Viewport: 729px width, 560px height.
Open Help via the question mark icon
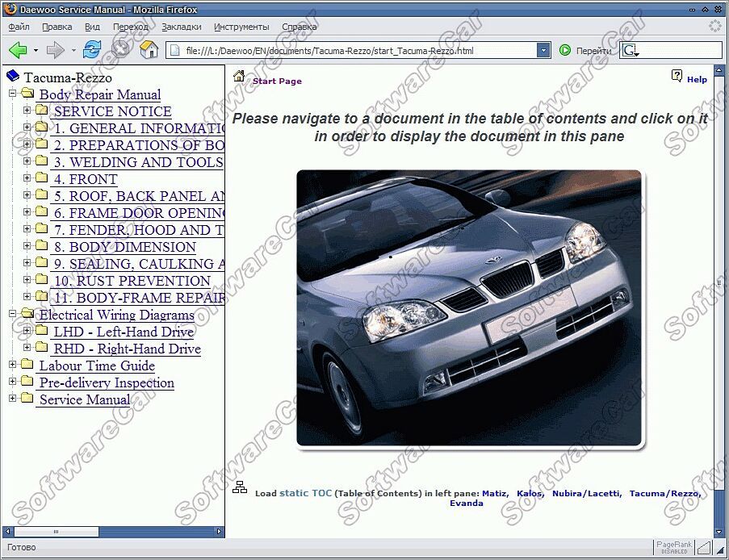[677, 76]
